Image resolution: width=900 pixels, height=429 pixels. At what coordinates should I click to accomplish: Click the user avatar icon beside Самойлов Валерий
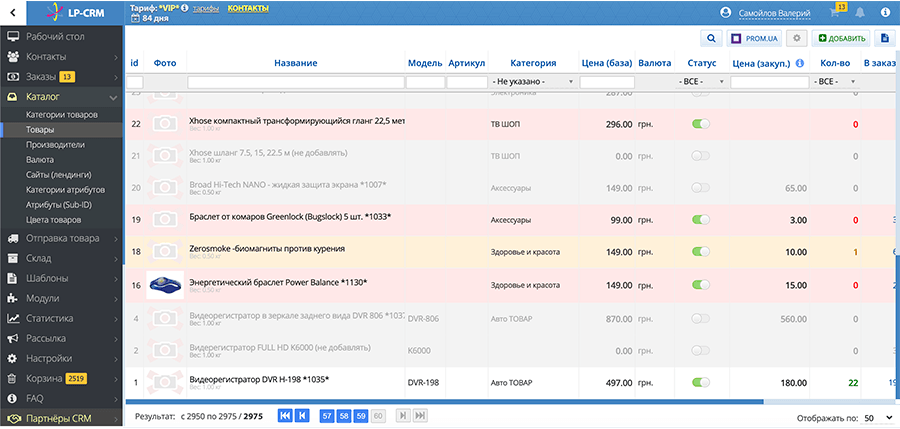click(x=726, y=13)
